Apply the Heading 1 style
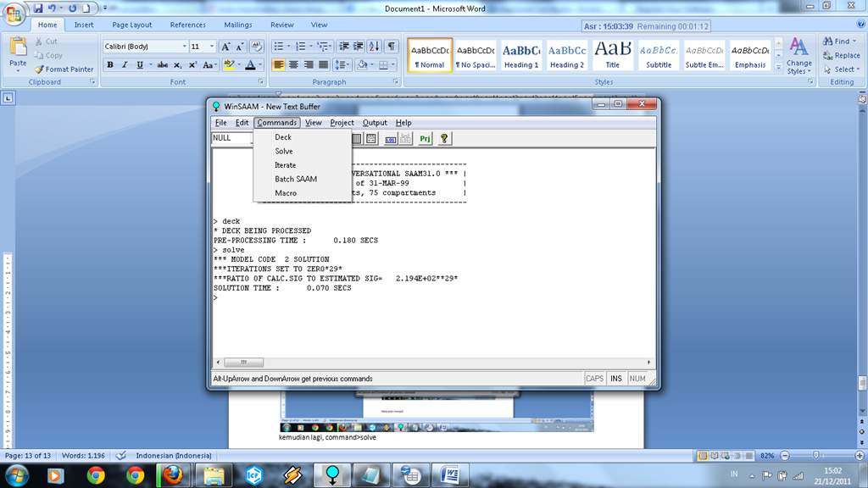The height and width of the screenshot is (488, 868). [x=521, y=55]
